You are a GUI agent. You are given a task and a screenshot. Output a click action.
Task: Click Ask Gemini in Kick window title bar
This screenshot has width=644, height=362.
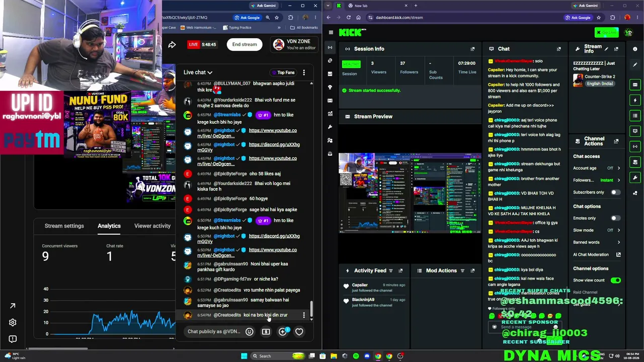tap(586, 6)
